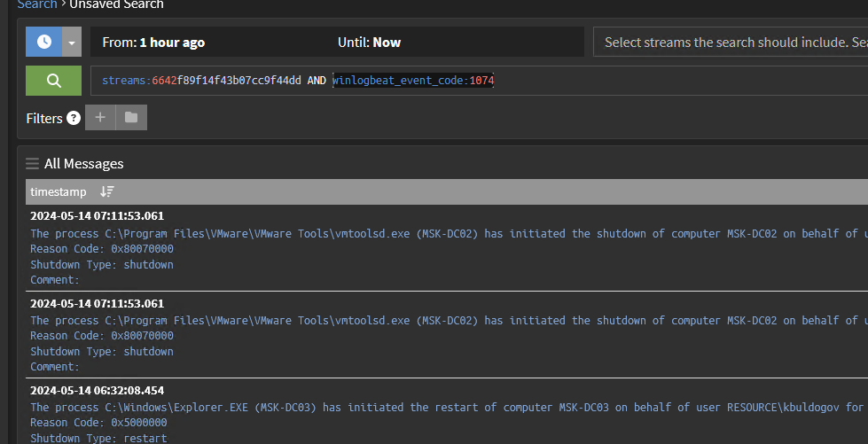The image size is (868, 444).
Task: Click the Shutdown Type: restart line
Action: (x=98, y=438)
